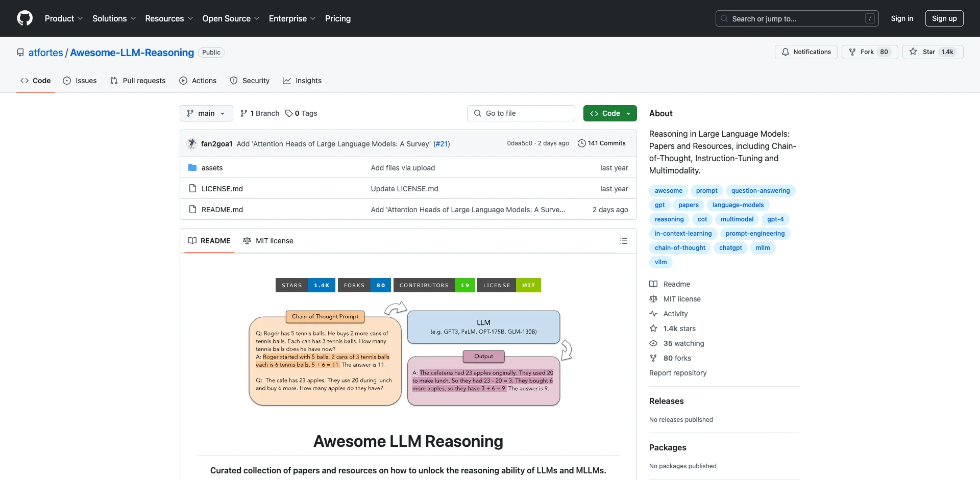View the 1 Branch link
This screenshot has width=980, height=480.
coord(260,113)
